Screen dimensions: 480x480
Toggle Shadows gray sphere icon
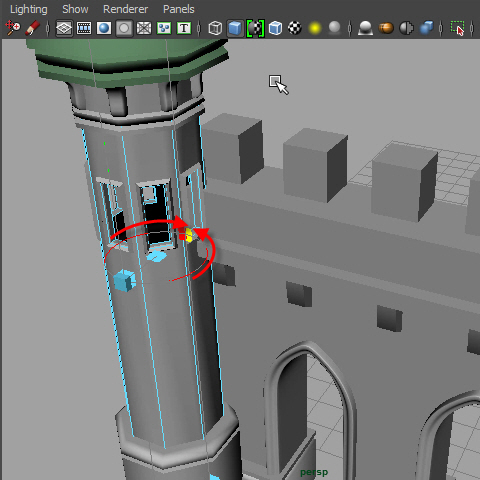[335, 28]
